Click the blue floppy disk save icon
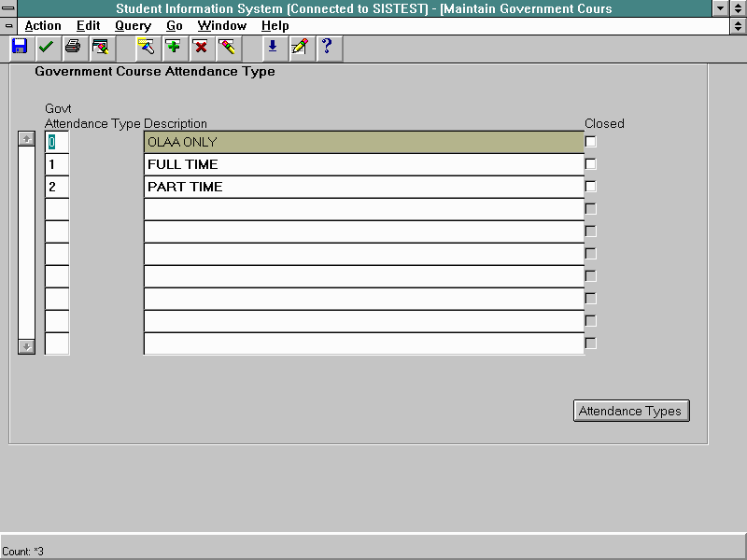This screenshot has height=560, width=747. (x=19, y=47)
